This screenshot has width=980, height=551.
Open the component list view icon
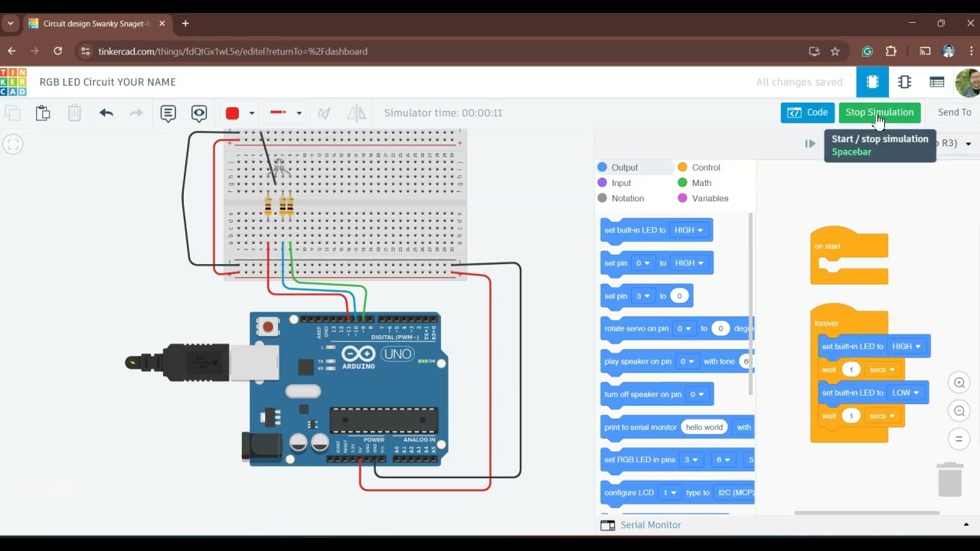click(936, 82)
